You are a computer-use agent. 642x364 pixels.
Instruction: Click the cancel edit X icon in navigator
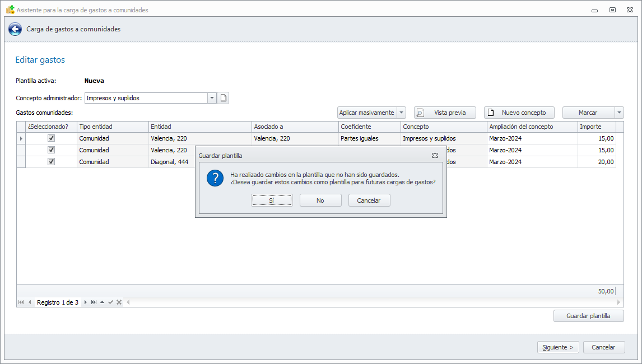119,302
